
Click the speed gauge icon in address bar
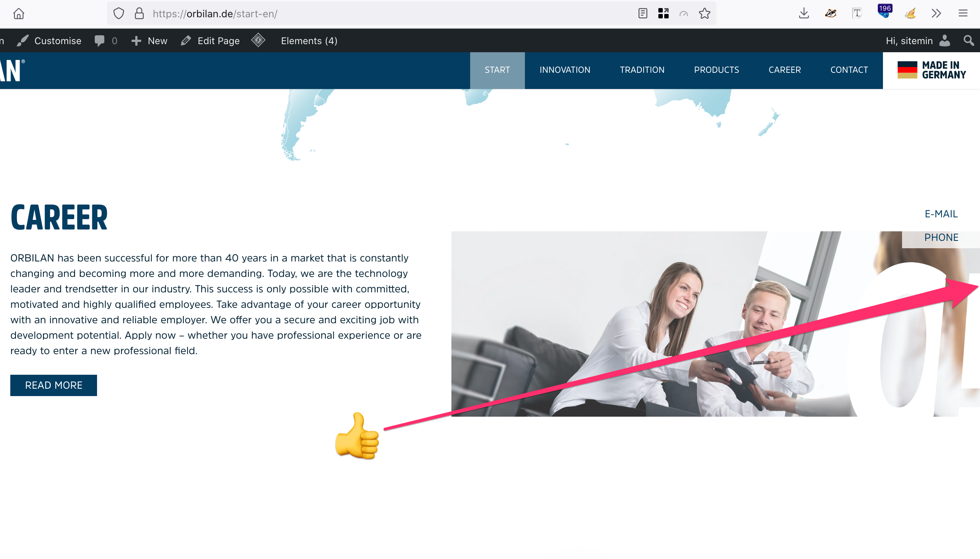click(683, 14)
